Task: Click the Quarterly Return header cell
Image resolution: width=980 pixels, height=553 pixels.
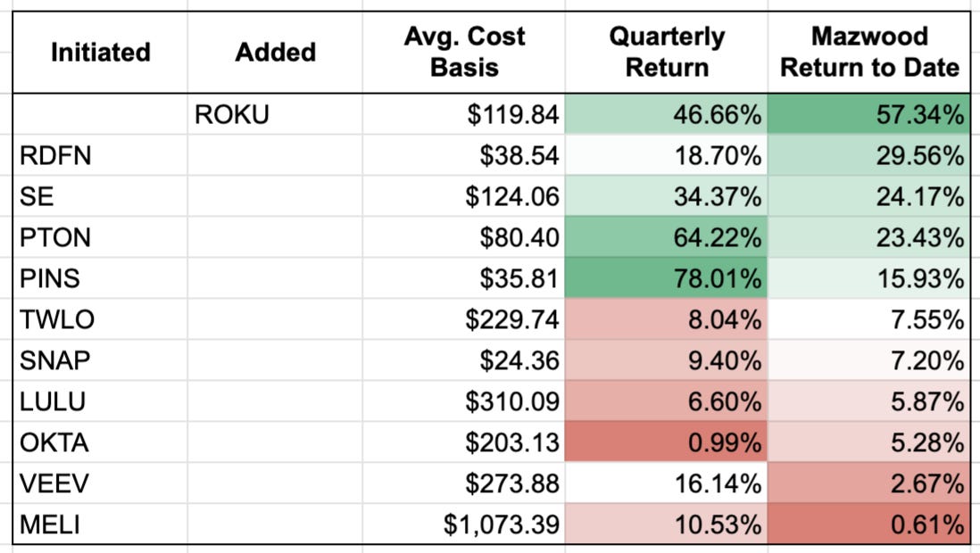Action: [667, 52]
